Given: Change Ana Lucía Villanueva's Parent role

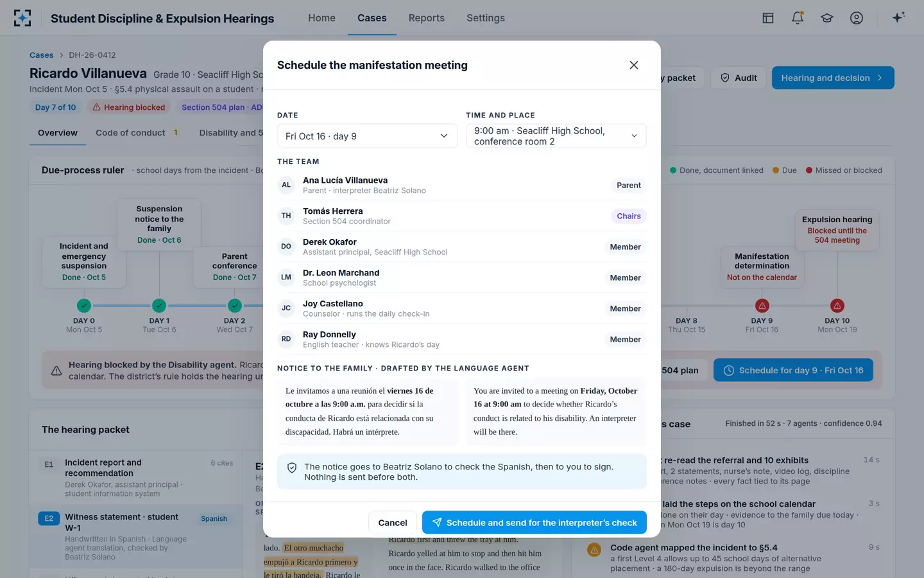Looking at the screenshot, I should tap(629, 185).
